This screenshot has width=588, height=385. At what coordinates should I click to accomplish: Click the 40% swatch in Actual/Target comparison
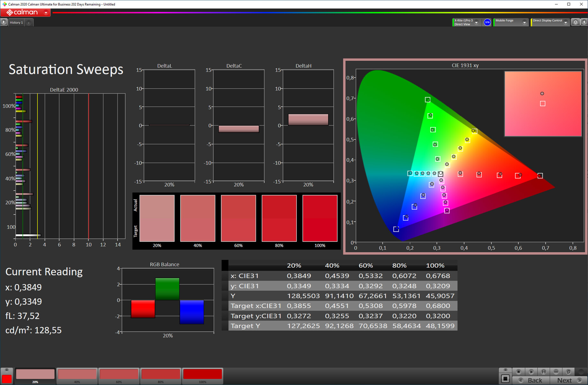pyautogui.click(x=198, y=218)
